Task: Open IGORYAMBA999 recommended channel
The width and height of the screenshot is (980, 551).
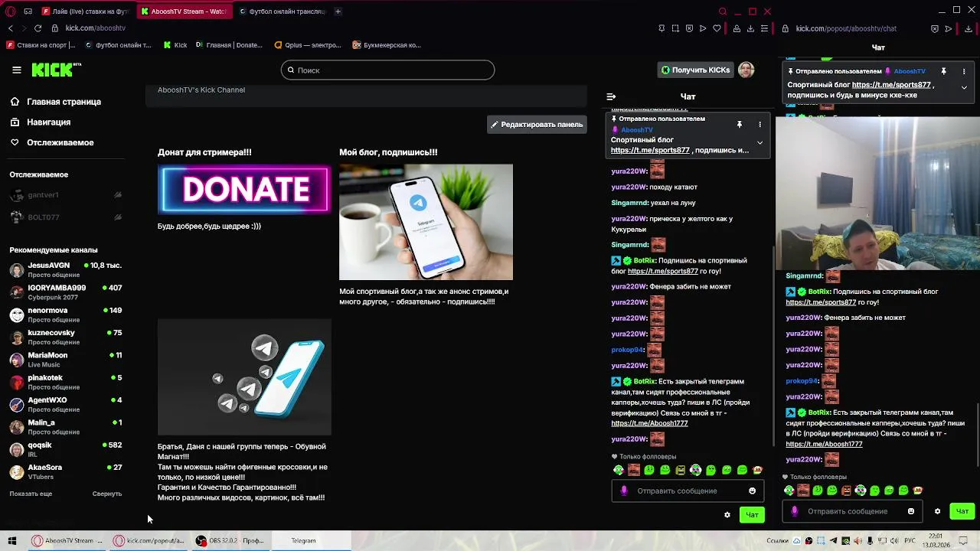Action: (x=66, y=292)
